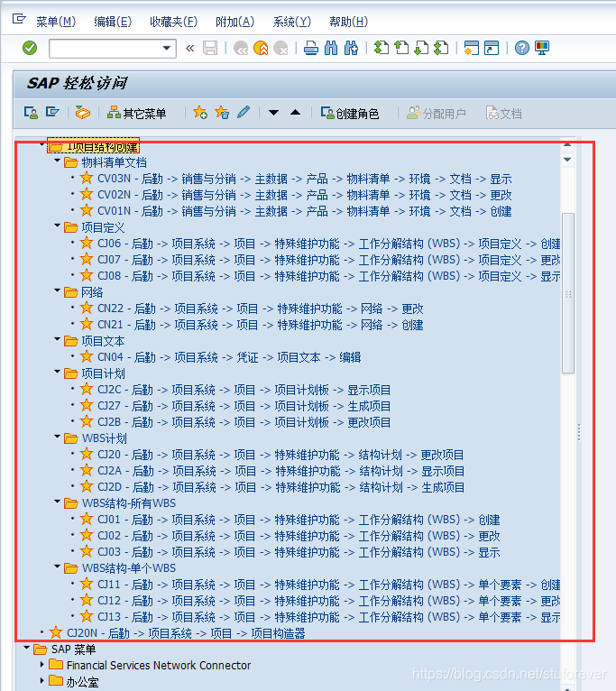Click the 创建角色 button
Viewport: 616px width, 691px height.
pyautogui.click(x=350, y=114)
